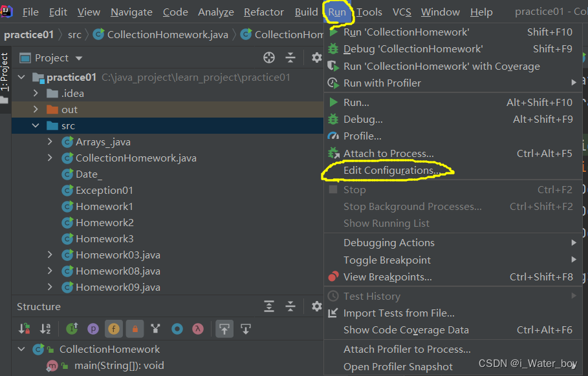Viewport: 588px width, 376px height.
Task: Toggle show properties (p) in Structure toolbar
Action: (93, 329)
